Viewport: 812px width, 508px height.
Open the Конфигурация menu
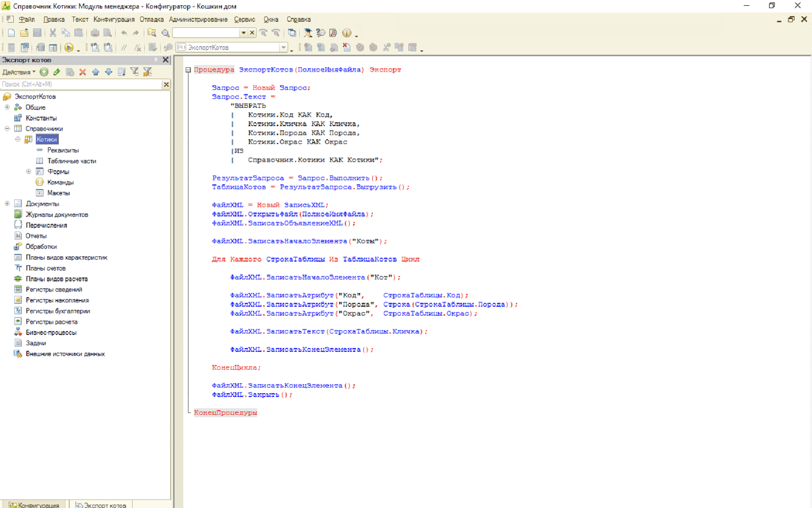pos(114,19)
